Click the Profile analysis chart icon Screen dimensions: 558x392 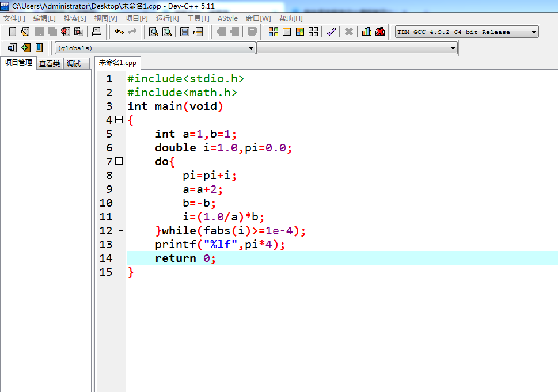367,32
